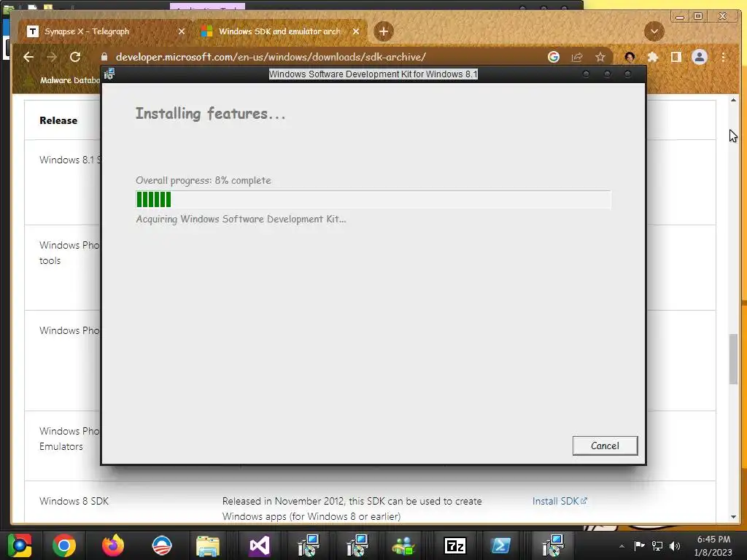747x560 pixels.
Task: Open the Start menu button
Action: pos(20,545)
